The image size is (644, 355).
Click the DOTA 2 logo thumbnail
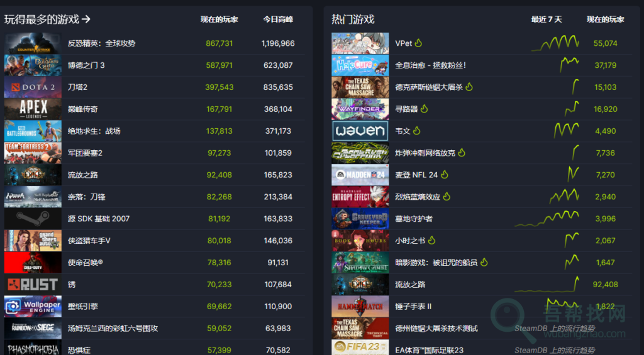click(x=33, y=87)
